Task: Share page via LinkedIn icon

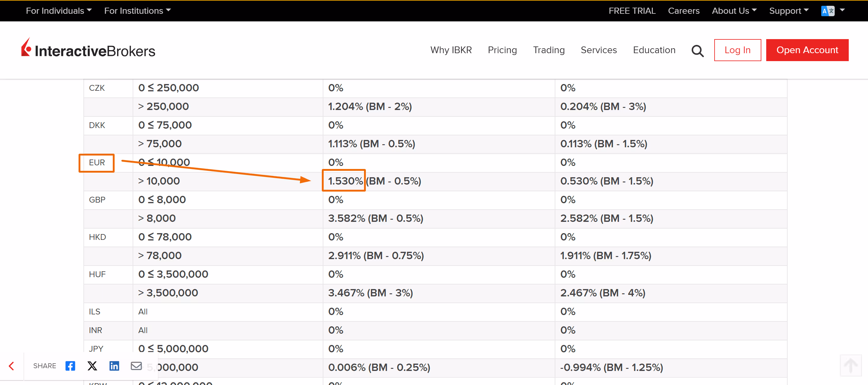Action: click(114, 366)
